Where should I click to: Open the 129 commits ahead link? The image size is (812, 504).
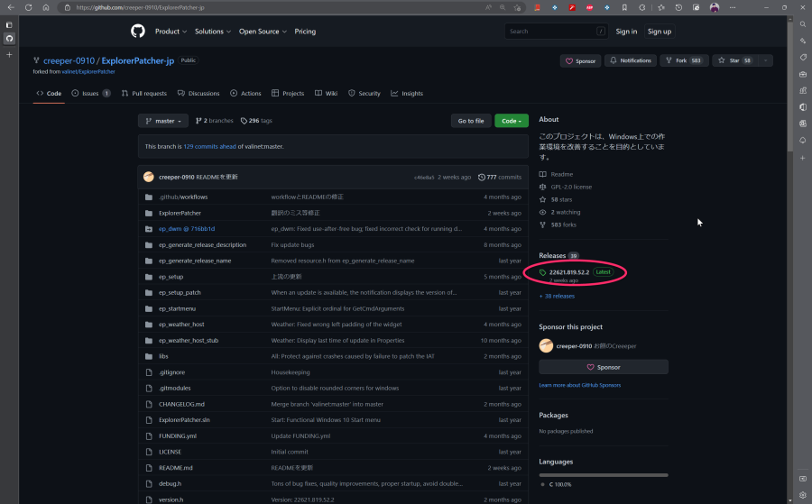pyautogui.click(x=209, y=146)
